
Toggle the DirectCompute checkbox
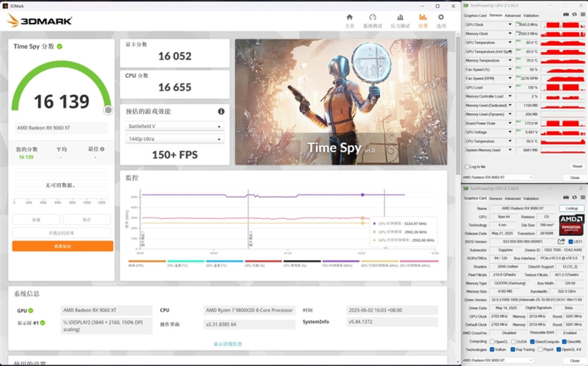[532, 341]
